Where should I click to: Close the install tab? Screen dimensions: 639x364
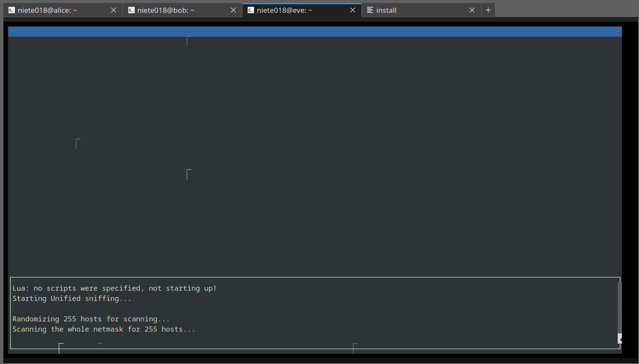click(472, 10)
